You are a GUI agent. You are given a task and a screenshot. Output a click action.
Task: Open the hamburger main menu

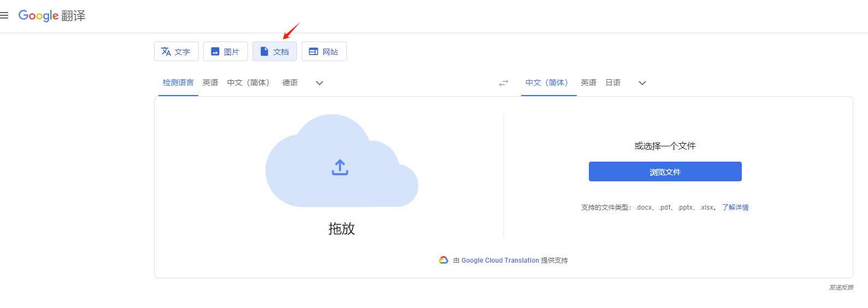click(4, 15)
